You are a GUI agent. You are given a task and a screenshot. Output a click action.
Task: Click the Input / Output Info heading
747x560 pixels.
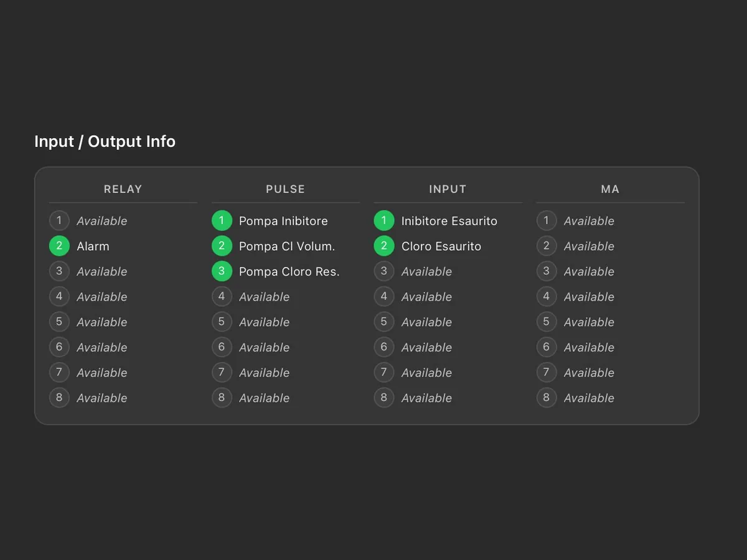click(x=105, y=142)
